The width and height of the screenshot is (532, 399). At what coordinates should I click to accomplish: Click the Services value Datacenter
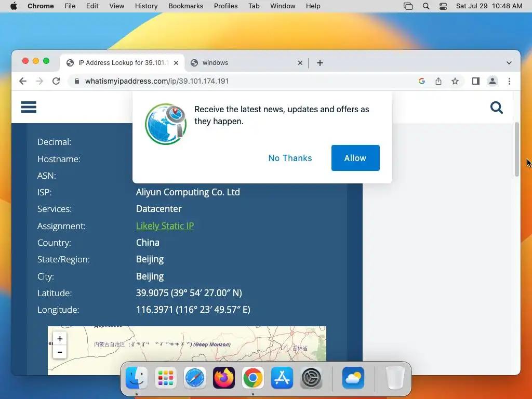[159, 209]
